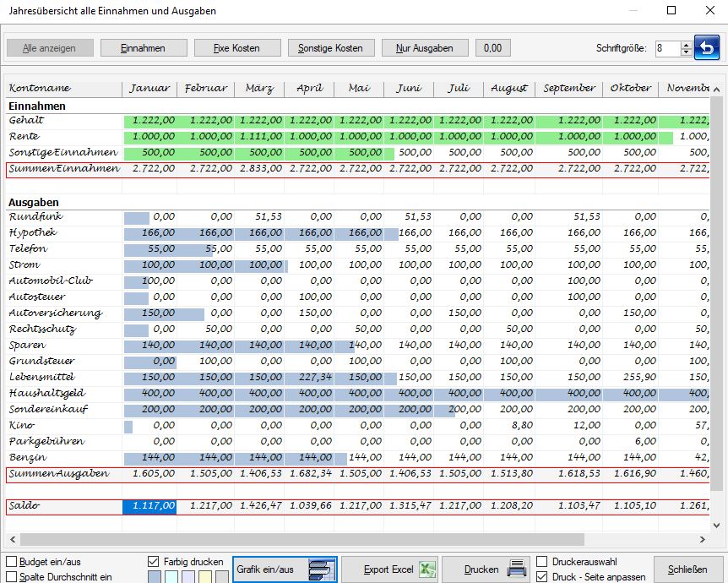Screen dimensions: 728x583
Task: Click the blue undo arrow icon
Action: 706,48
